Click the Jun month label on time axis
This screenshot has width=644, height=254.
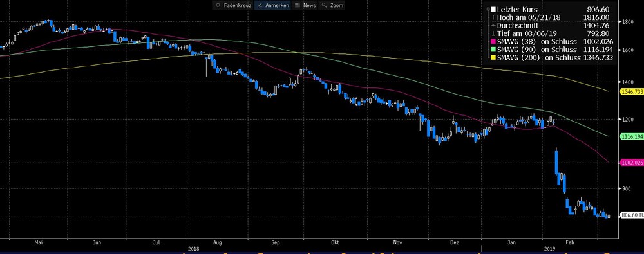(97, 243)
